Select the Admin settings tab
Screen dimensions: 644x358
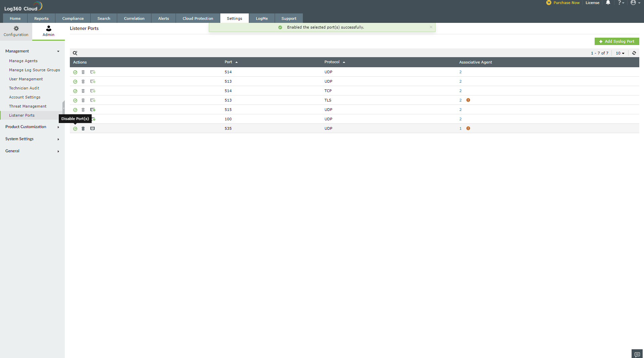click(x=48, y=31)
